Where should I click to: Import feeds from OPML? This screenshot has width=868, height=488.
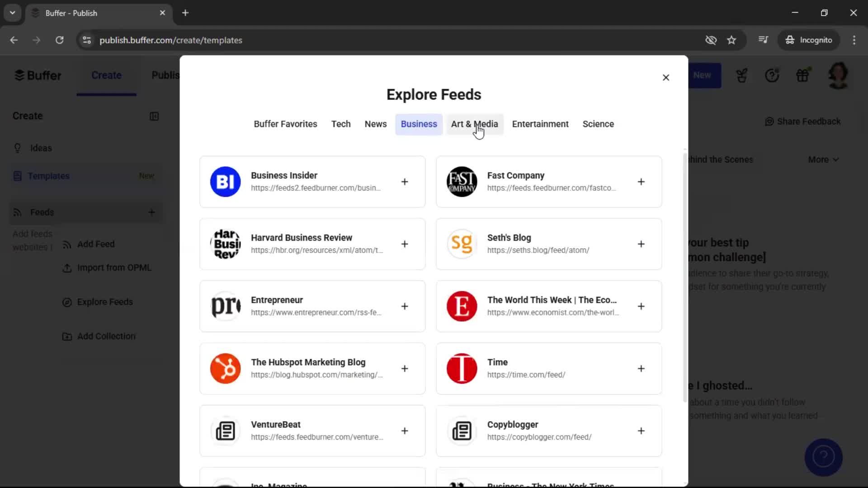coord(113,267)
